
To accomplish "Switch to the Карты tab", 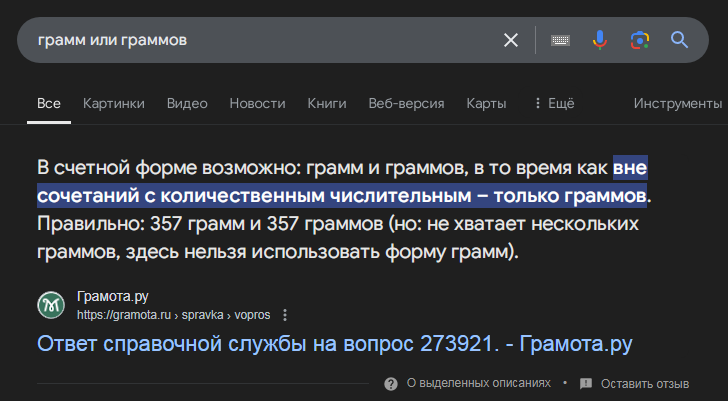I will (x=486, y=103).
